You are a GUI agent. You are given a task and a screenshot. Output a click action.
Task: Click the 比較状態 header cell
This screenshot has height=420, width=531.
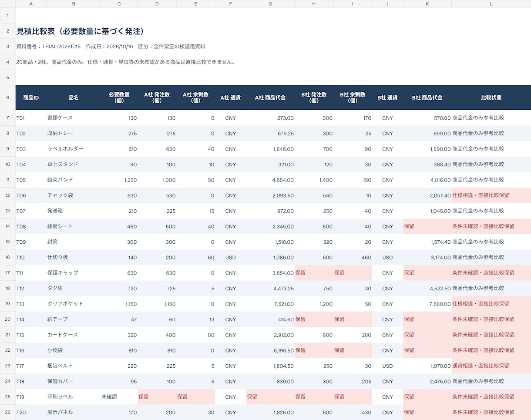[x=491, y=97]
